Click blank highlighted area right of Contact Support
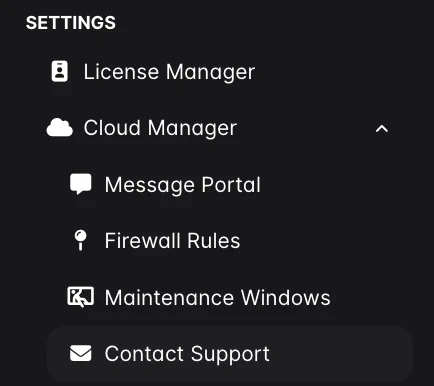This screenshot has width=434, height=386. [340, 354]
